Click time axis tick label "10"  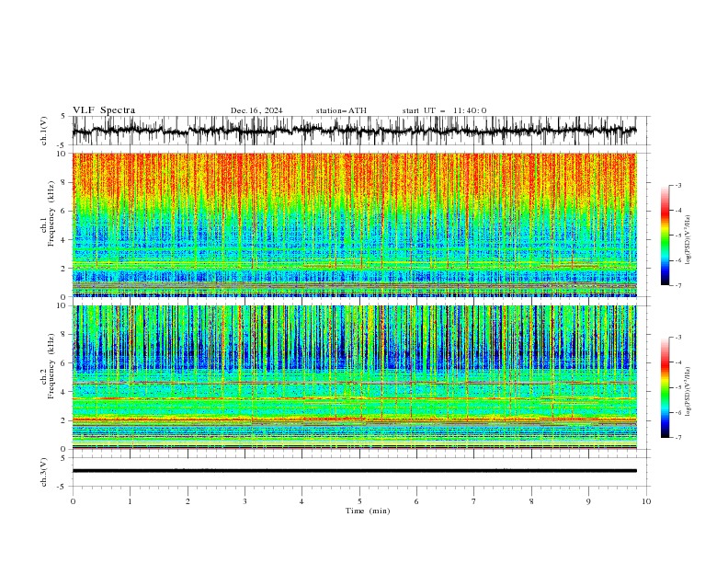point(646,501)
